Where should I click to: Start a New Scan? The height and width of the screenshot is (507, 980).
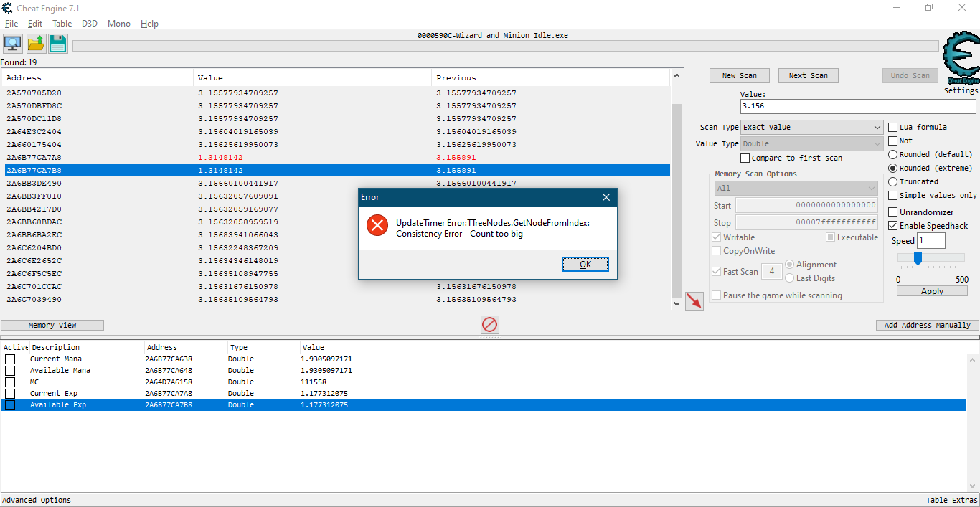coord(740,75)
